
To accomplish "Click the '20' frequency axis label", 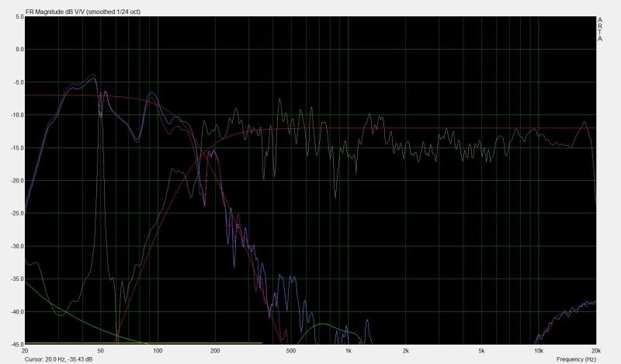I will pyautogui.click(x=25, y=351).
